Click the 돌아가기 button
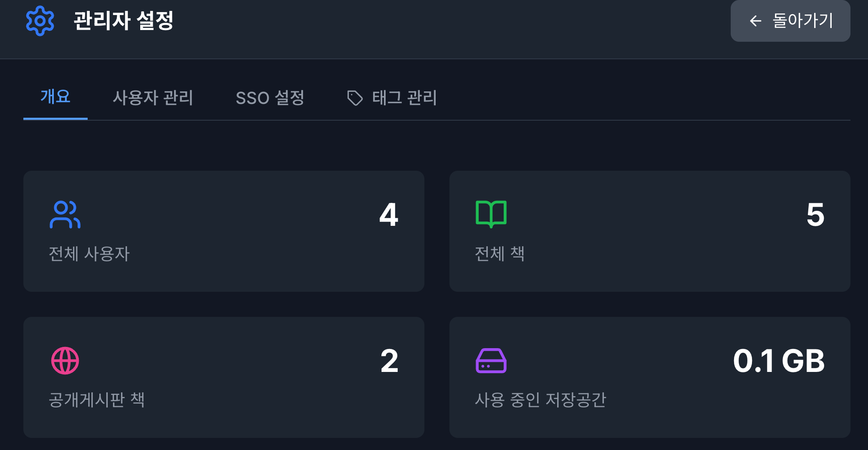 coord(790,21)
